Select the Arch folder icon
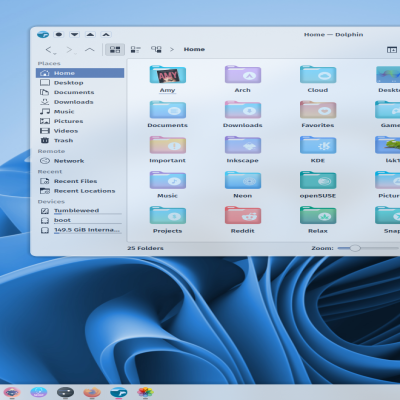 pyautogui.click(x=243, y=75)
